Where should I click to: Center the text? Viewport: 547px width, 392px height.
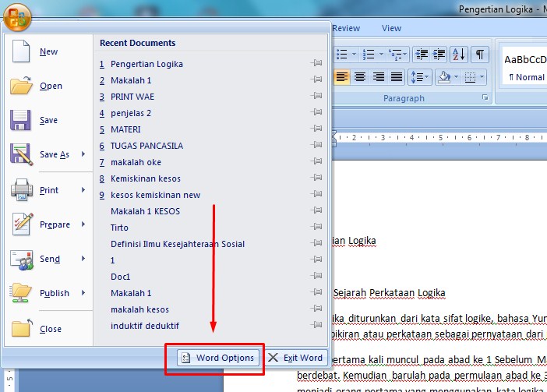click(x=360, y=76)
